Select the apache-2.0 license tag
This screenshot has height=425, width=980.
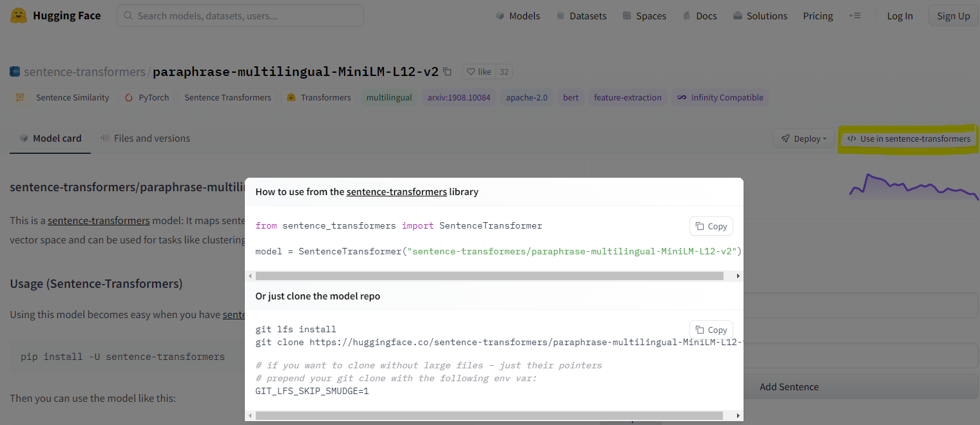coord(526,97)
